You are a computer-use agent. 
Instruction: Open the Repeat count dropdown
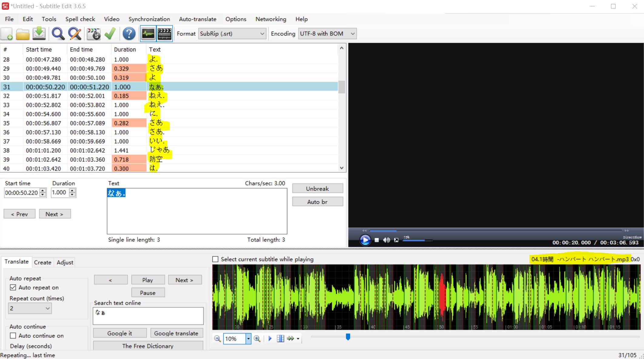[x=30, y=308]
